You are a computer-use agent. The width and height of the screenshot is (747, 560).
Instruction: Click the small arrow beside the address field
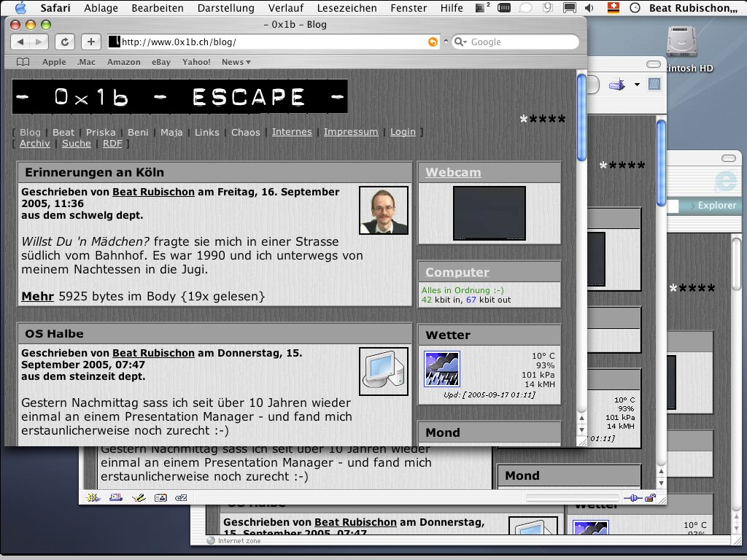pos(446,42)
